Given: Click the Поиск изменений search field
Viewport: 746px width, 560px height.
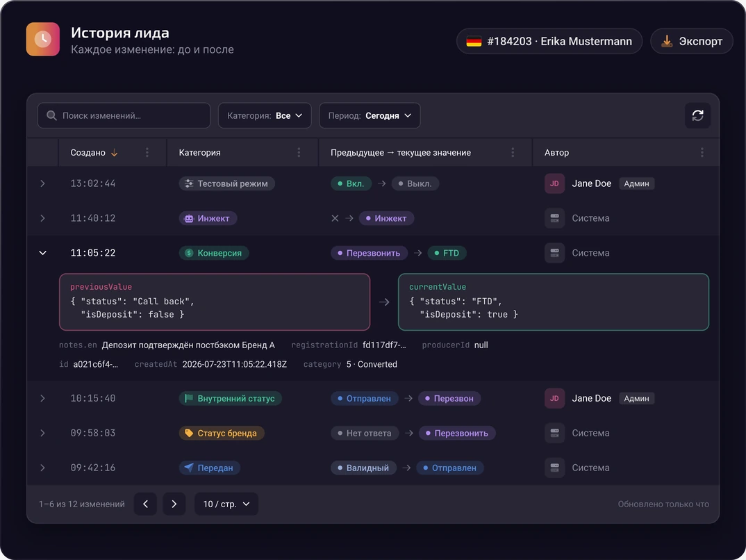Looking at the screenshot, I should [124, 115].
